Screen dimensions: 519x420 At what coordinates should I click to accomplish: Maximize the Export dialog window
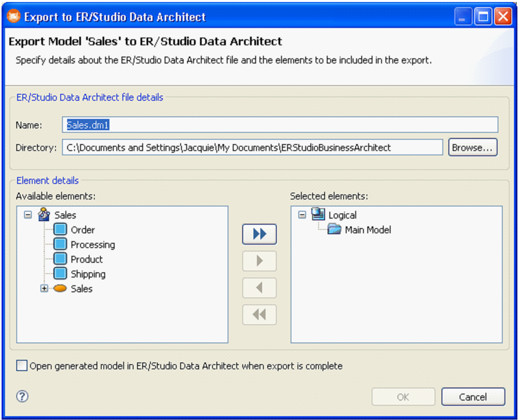pos(483,16)
